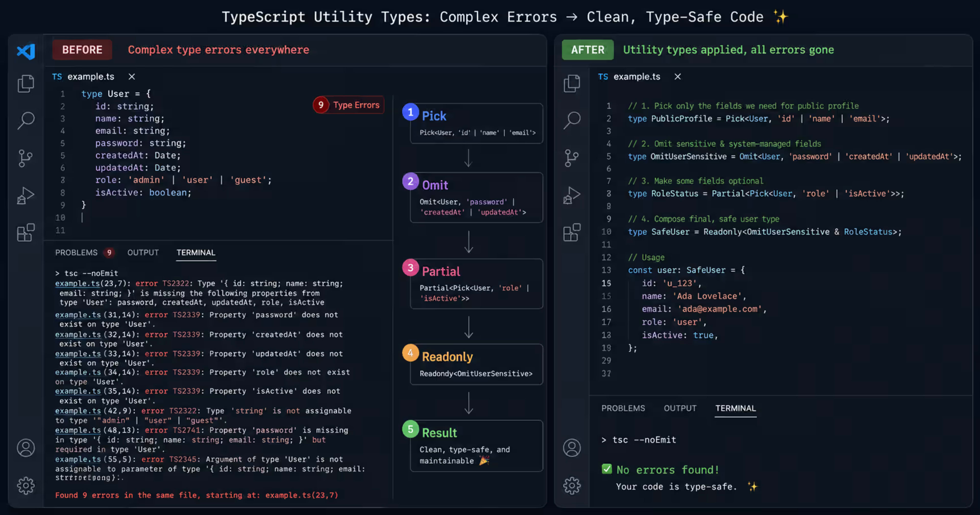Click the red BEFORE label
This screenshot has width=980, height=515.
pyautogui.click(x=82, y=50)
